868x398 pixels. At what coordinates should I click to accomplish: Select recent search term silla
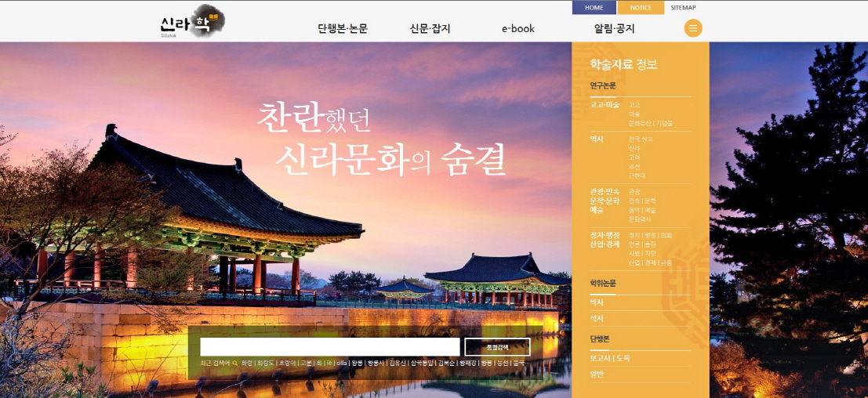pyautogui.click(x=342, y=364)
